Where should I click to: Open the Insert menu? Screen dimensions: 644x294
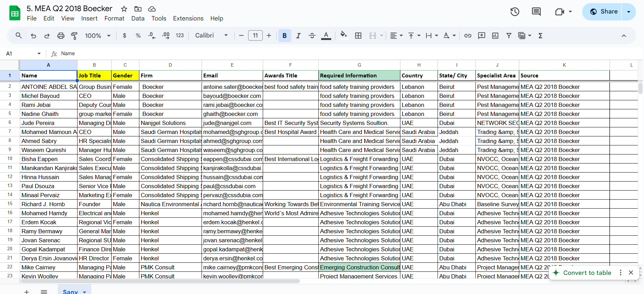tap(89, 18)
